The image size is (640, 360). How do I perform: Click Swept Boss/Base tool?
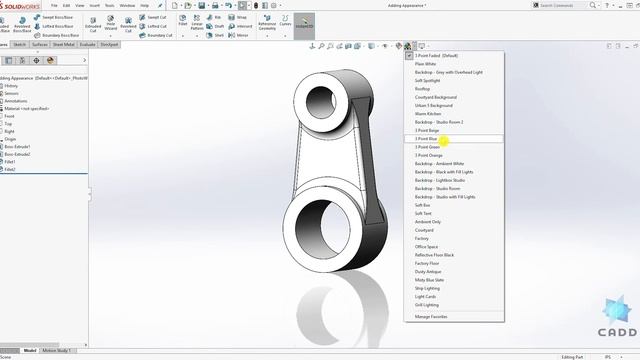[x=53, y=17]
